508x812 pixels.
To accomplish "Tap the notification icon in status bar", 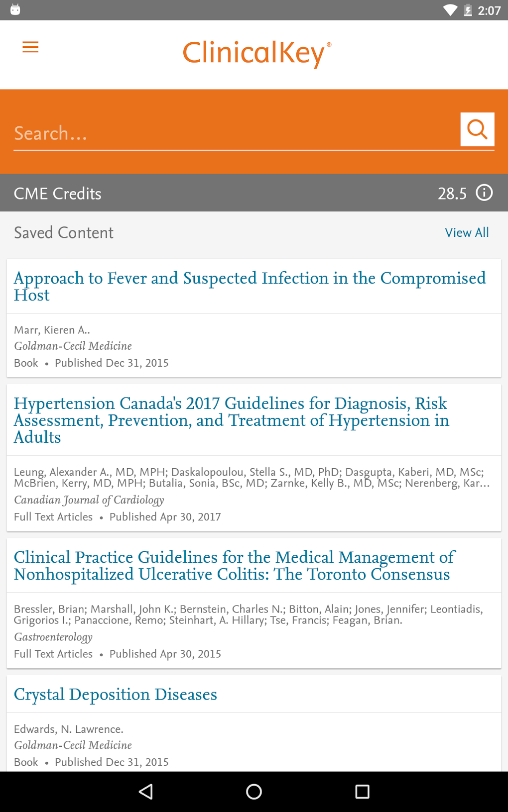I will pyautogui.click(x=15, y=10).
